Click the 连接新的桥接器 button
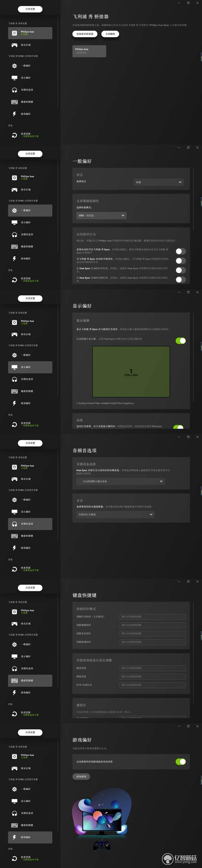Image resolution: width=202 pixels, height=868 pixels. click(x=85, y=34)
